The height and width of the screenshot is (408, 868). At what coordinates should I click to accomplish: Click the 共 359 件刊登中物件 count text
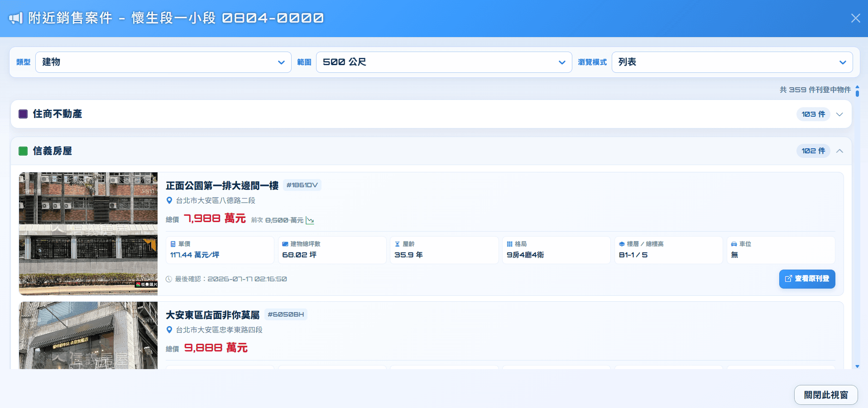tap(815, 90)
